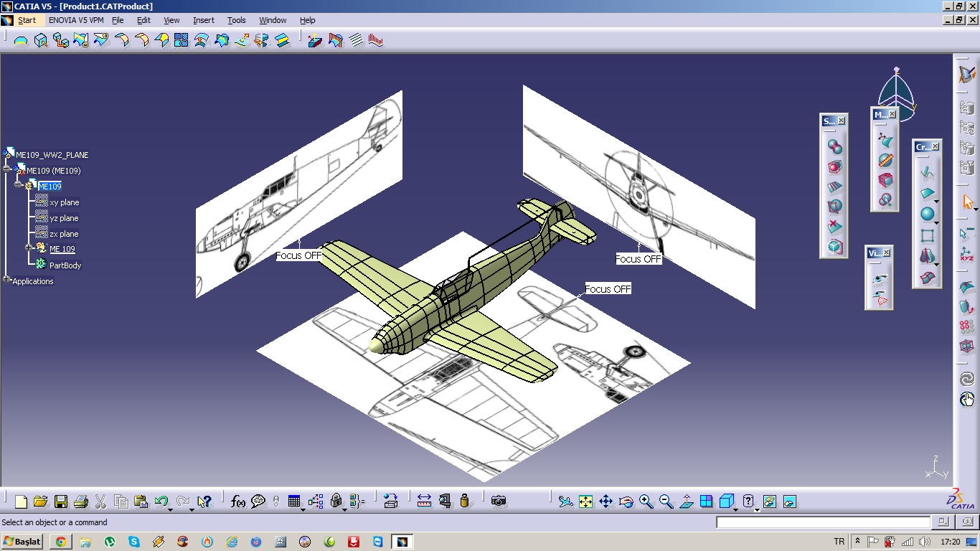This screenshot has height=551, width=980.
Task: Click the TR language indicator in tray
Action: click(x=839, y=542)
